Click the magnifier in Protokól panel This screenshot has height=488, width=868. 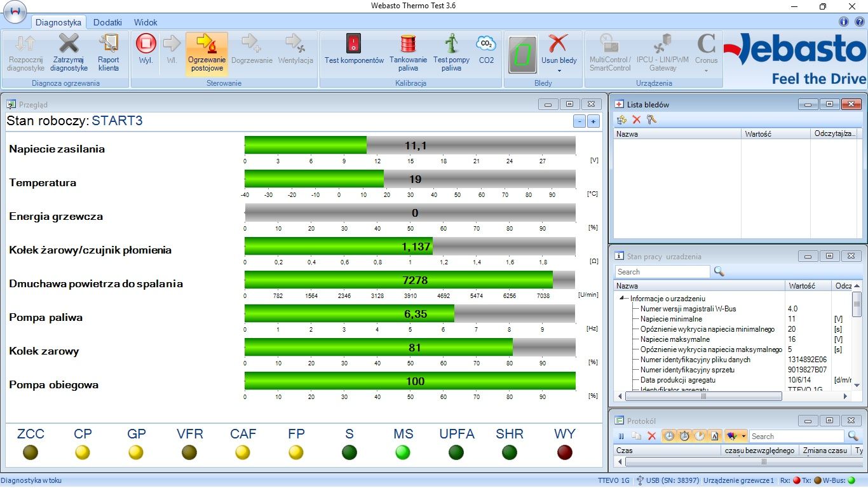pos(853,436)
